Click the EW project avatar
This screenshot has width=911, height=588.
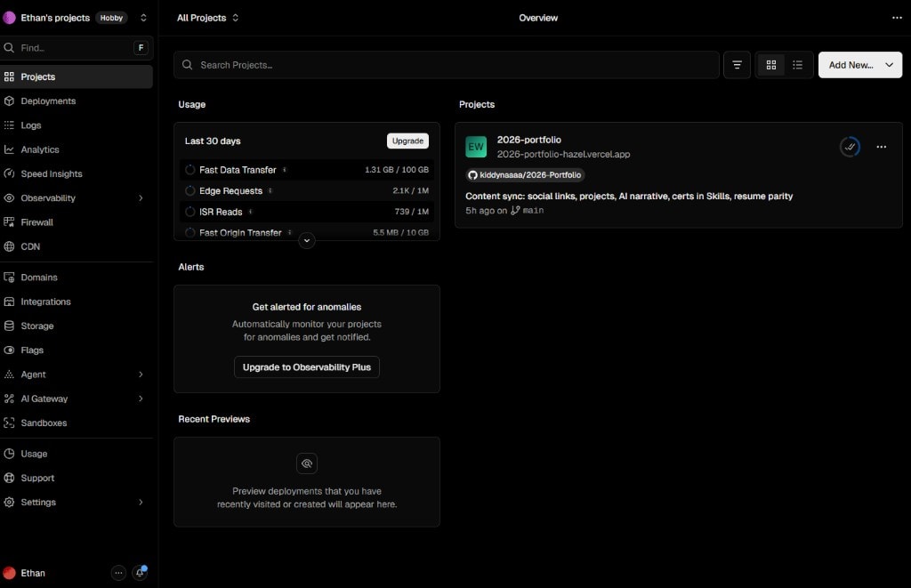click(476, 147)
